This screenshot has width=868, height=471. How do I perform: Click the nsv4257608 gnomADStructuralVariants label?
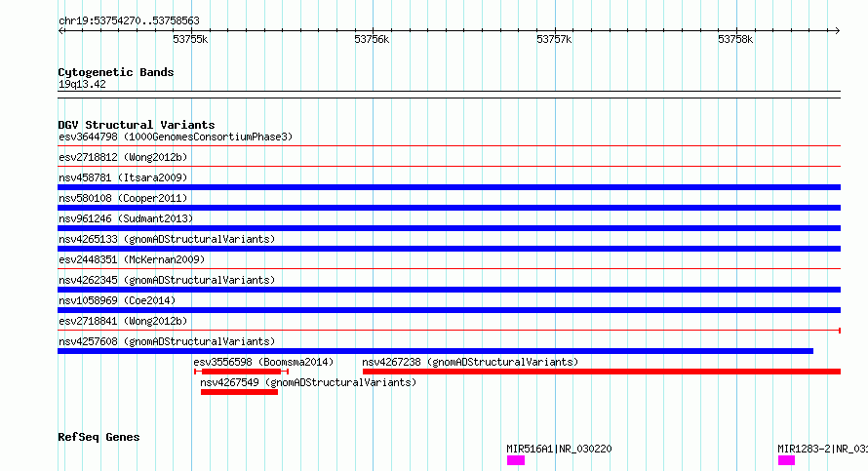167,341
